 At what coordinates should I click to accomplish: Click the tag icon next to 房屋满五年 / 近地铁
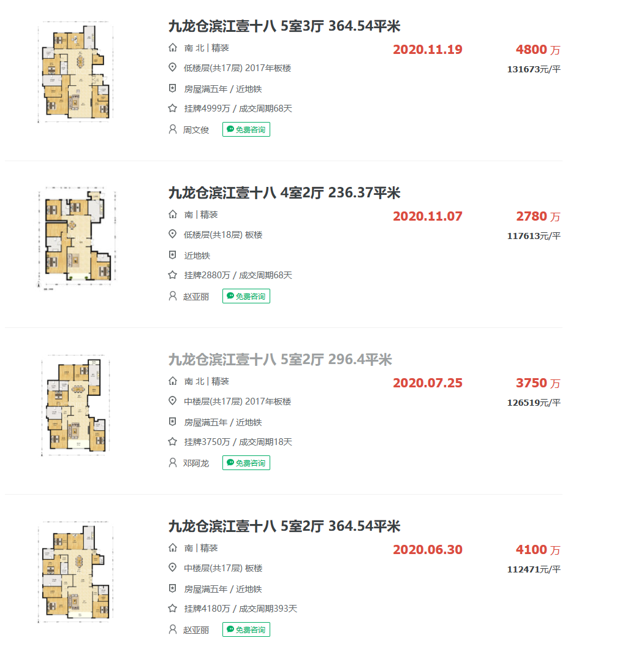click(x=172, y=88)
